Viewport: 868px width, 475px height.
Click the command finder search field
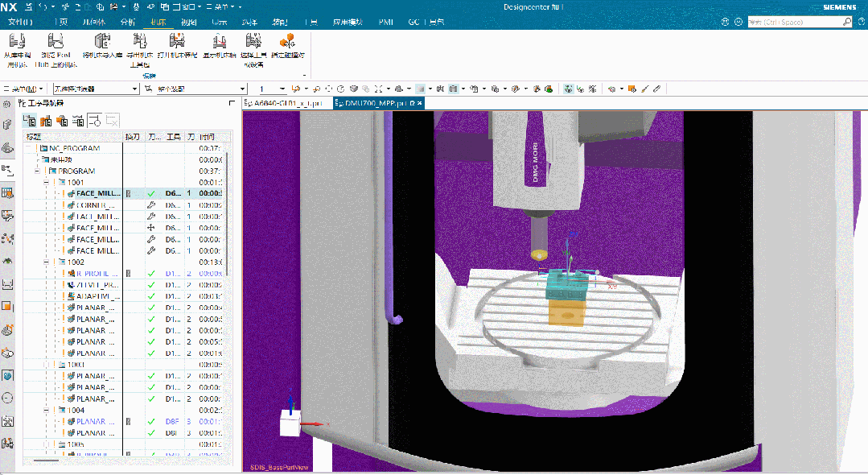[801, 22]
